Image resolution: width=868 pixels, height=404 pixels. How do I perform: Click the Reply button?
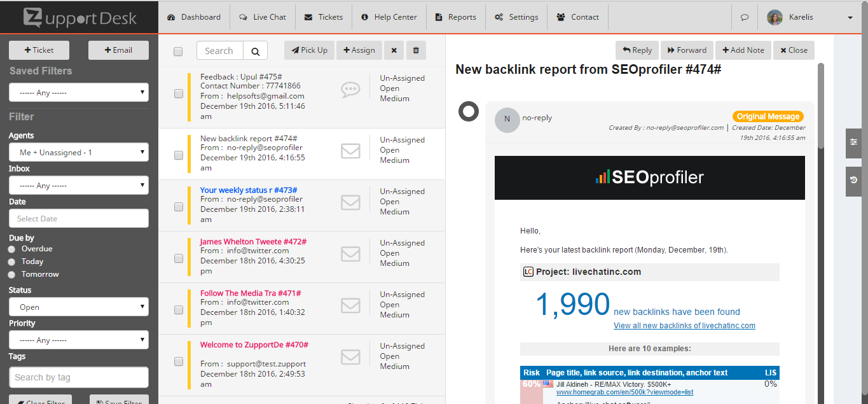pos(637,50)
